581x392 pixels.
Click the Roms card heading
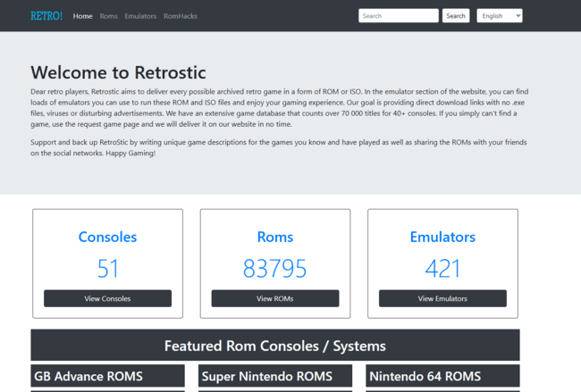tap(274, 237)
